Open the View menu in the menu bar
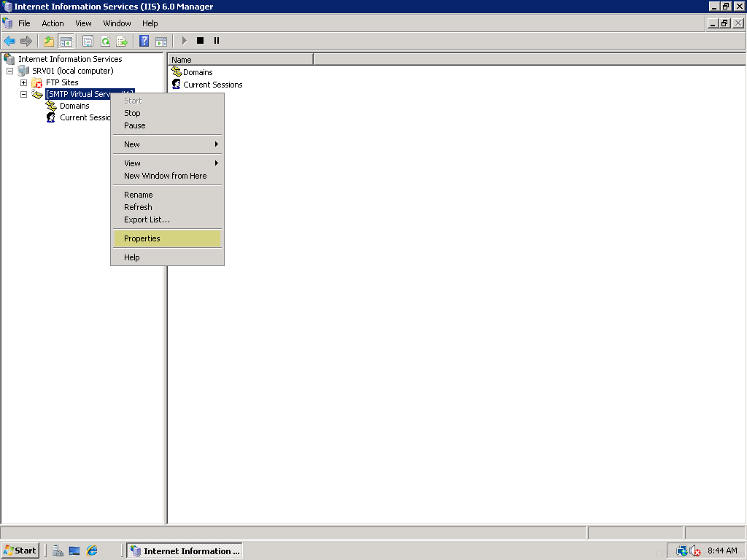This screenshot has height=560, width=747. [83, 23]
